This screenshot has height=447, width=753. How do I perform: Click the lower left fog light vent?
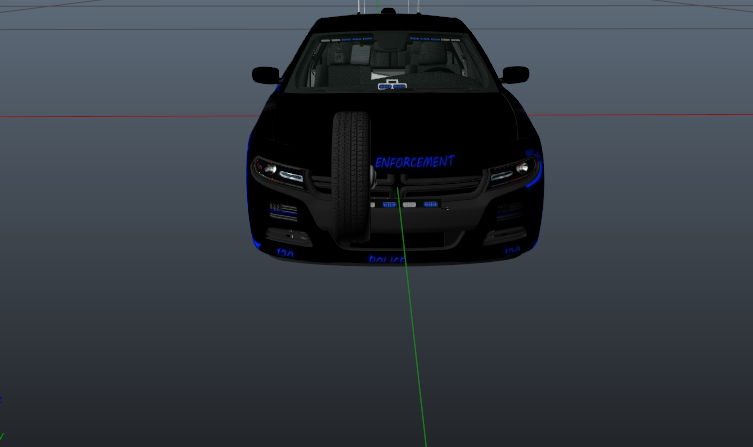coord(282,212)
